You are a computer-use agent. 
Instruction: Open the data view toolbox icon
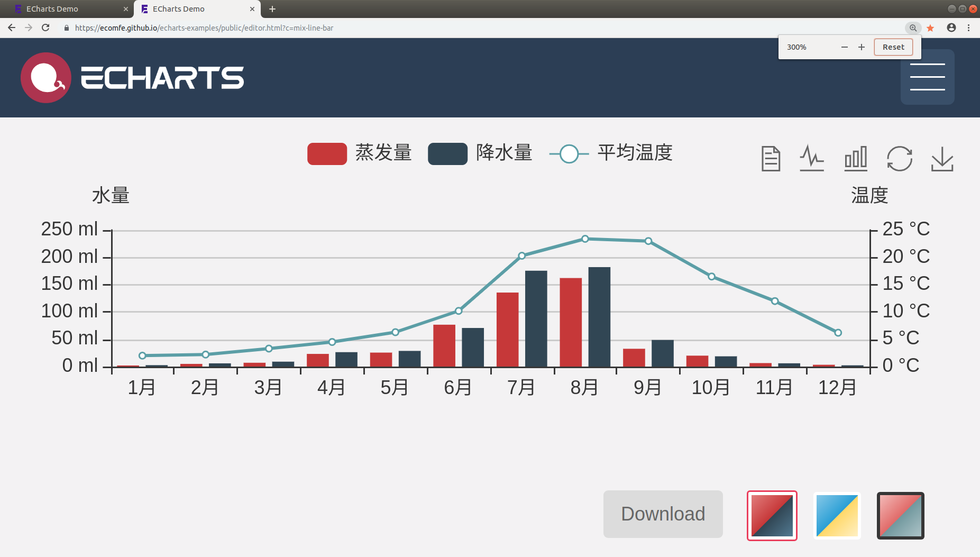[771, 158]
